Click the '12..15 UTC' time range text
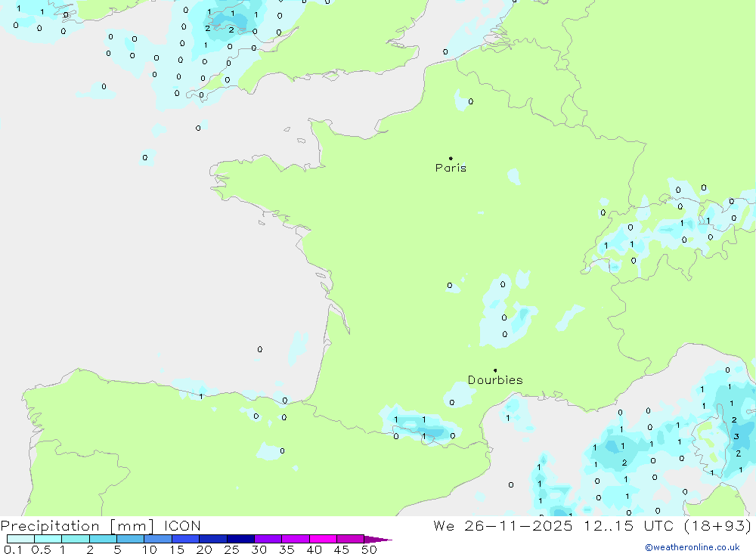Image resolution: width=756 pixels, height=554 pixels. coord(628,525)
